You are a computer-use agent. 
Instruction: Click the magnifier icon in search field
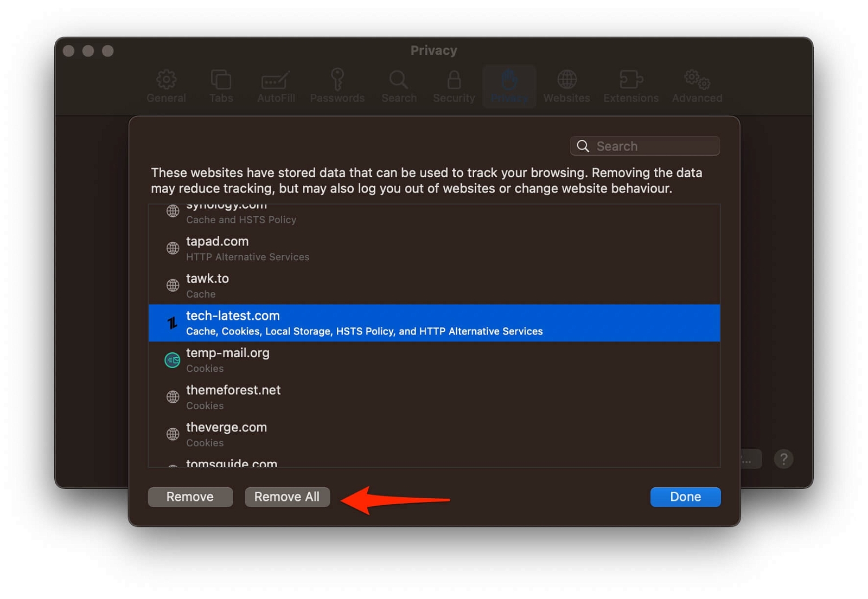click(x=583, y=146)
